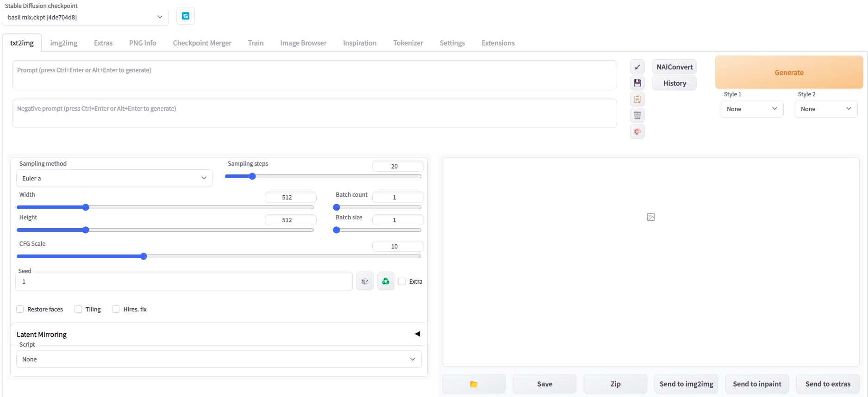Open the Sampling method dropdown showing Euler a

pos(114,178)
